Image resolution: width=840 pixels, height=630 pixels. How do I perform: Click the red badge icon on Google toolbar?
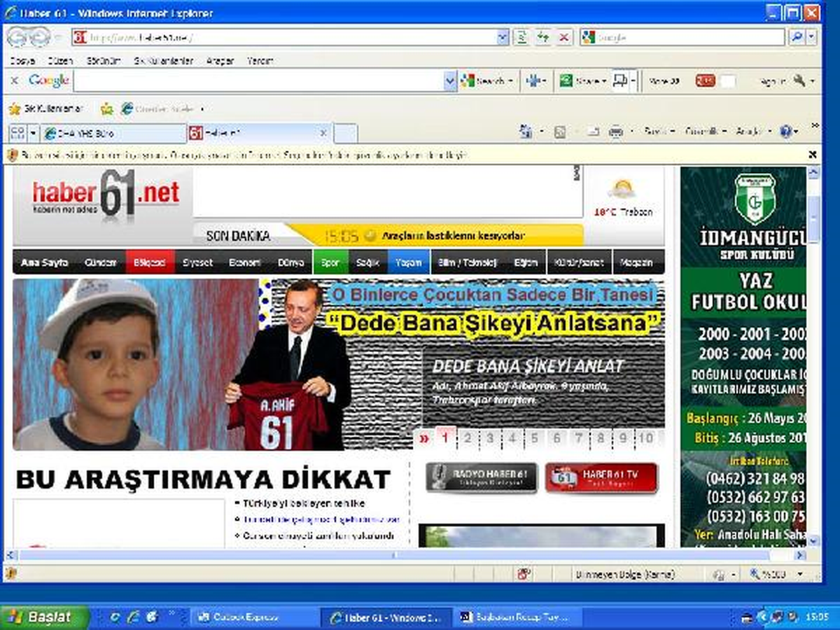pos(706,81)
